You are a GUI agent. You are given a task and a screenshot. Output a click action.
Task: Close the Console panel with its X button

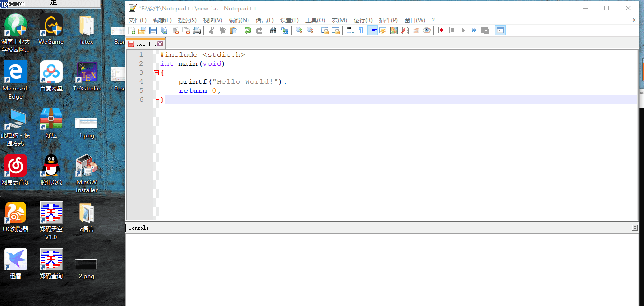[635, 227]
